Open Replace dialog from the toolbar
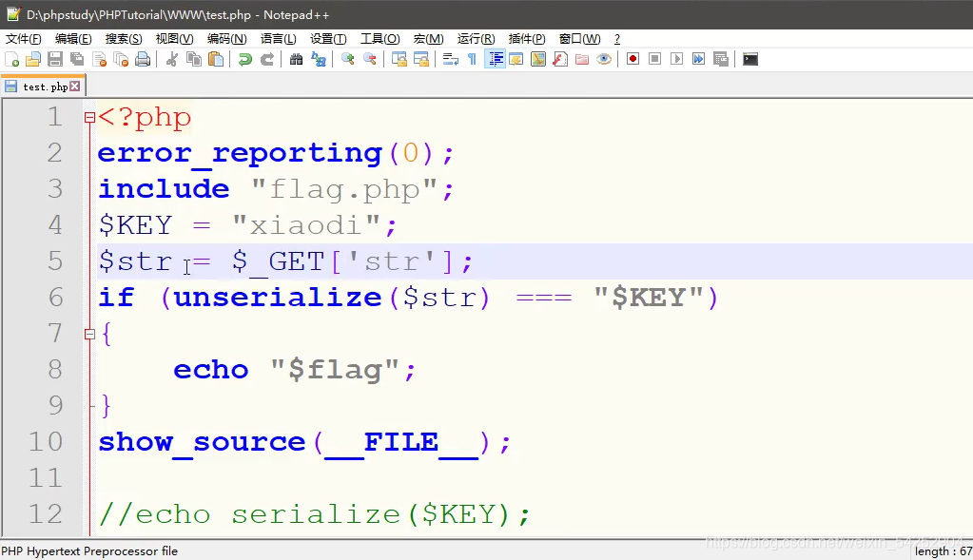This screenshot has width=973, height=560. (x=319, y=59)
